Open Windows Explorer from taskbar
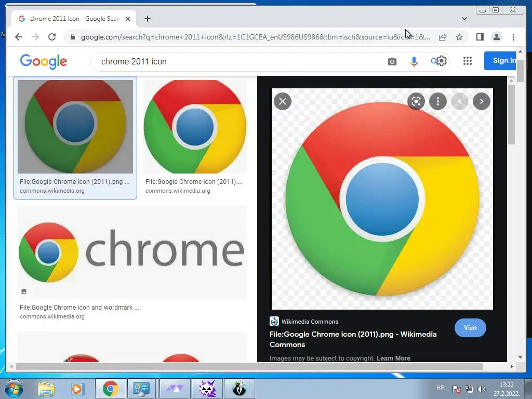Image resolution: width=532 pixels, height=399 pixels. 46,389
